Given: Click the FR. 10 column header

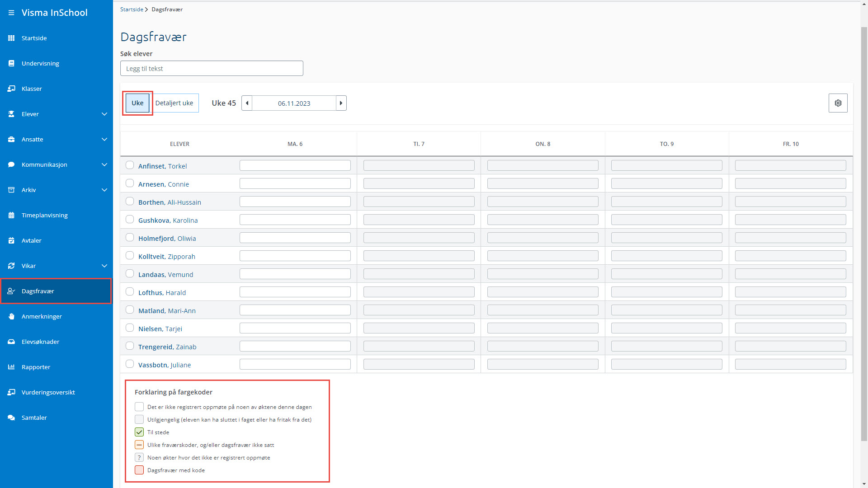Looking at the screenshot, I should point(791,144).
